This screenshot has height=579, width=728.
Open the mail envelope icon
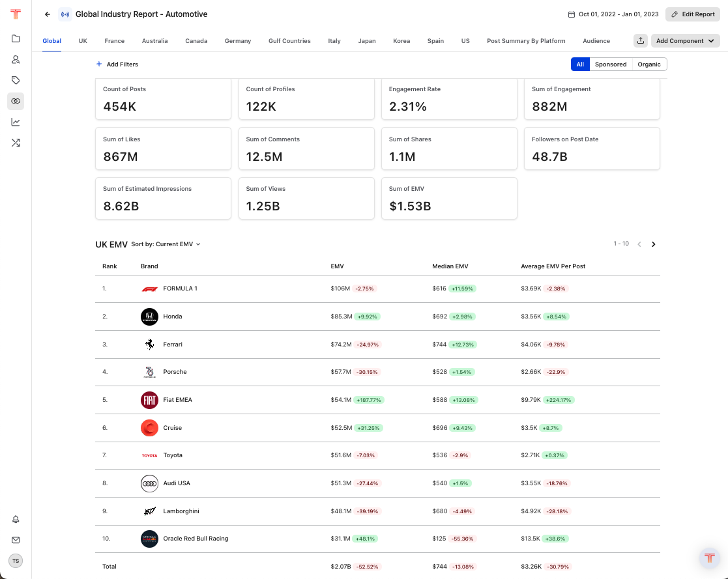point(16,540)
